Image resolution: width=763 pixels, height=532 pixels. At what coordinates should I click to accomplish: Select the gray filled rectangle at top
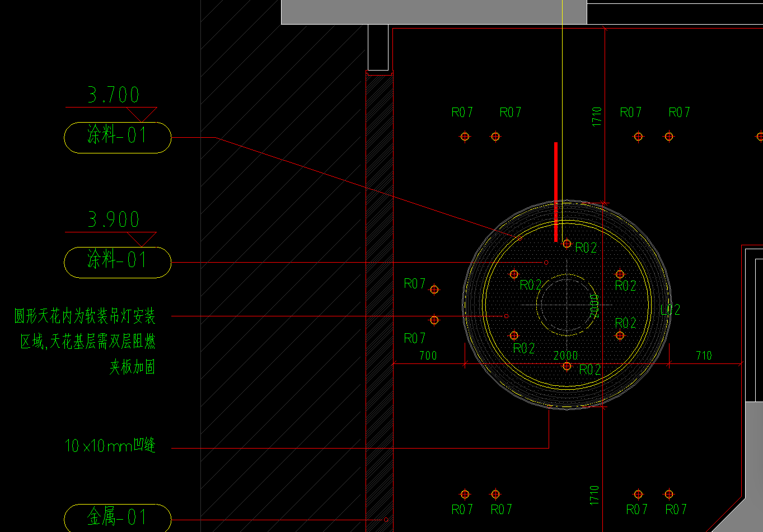434,12
